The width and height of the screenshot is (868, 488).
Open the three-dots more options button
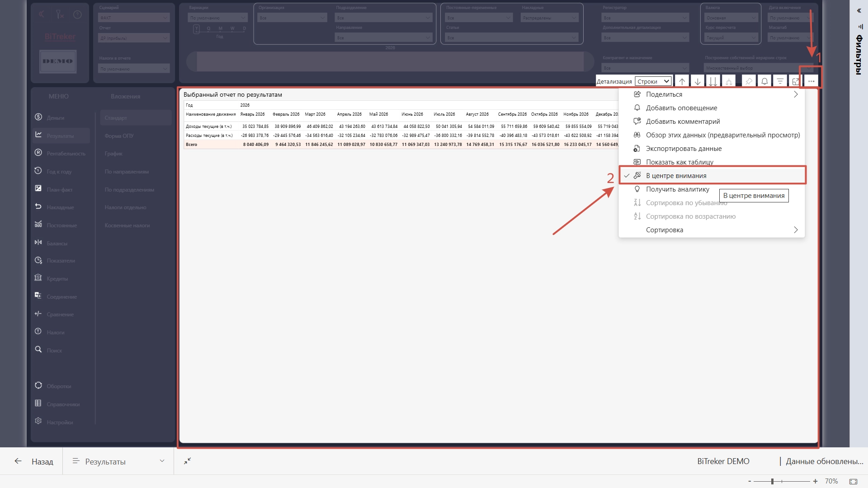click(811, 81)
